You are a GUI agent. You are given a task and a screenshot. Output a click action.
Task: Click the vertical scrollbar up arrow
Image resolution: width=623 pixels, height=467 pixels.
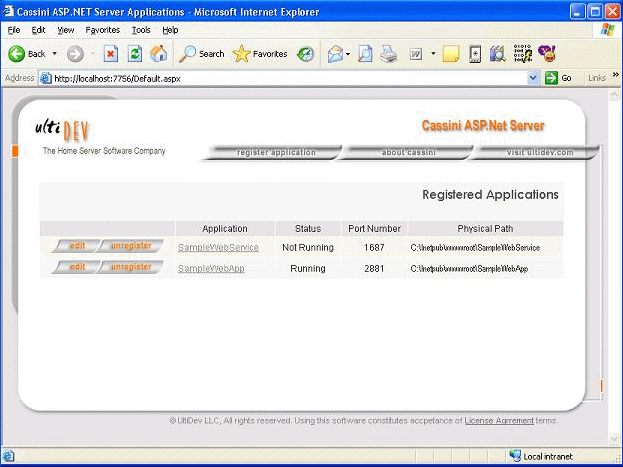point(614,95)
